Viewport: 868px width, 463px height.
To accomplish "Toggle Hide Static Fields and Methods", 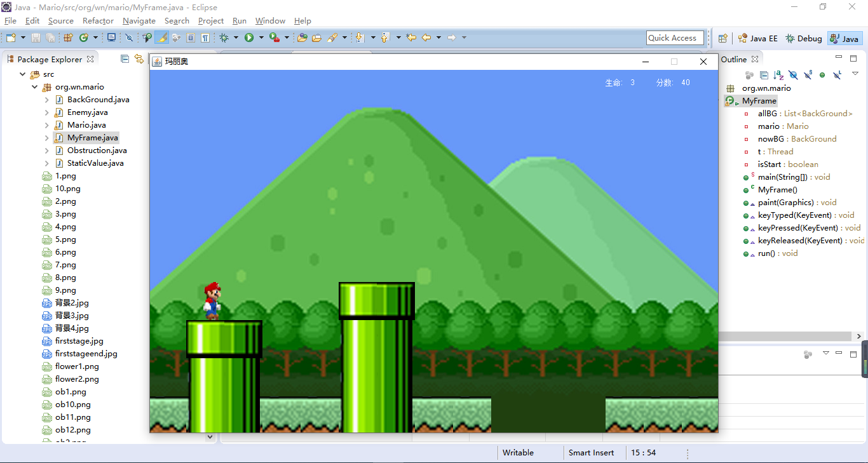I will 808,75.
